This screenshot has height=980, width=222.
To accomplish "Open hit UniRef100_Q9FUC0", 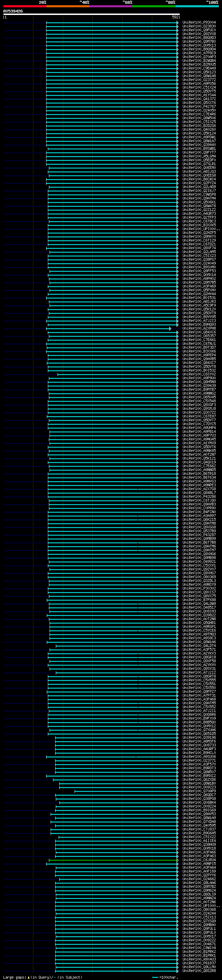I will coord(199,30).
